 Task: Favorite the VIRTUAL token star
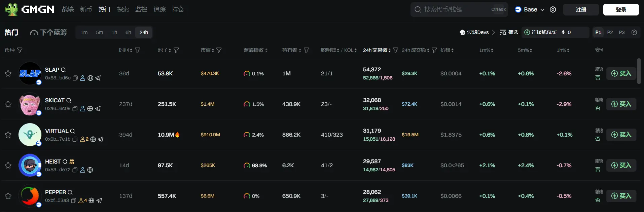[x=8, y=135]
